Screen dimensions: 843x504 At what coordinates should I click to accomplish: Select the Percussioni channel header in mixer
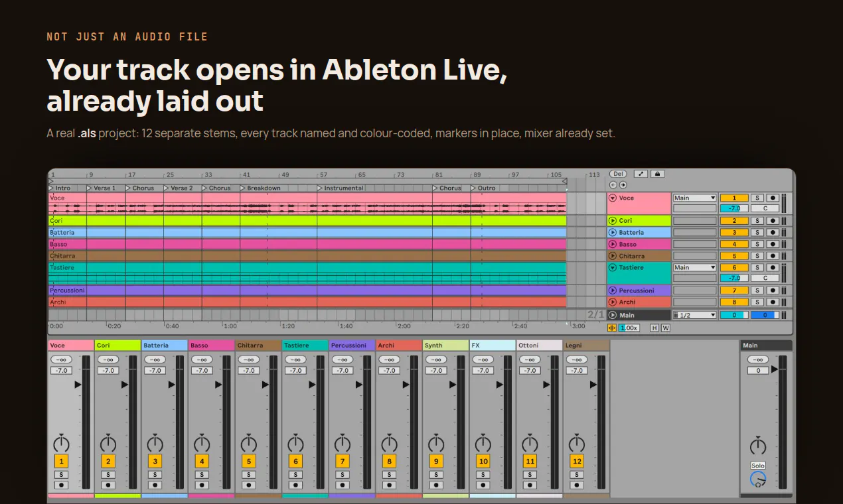click(352, 346)
